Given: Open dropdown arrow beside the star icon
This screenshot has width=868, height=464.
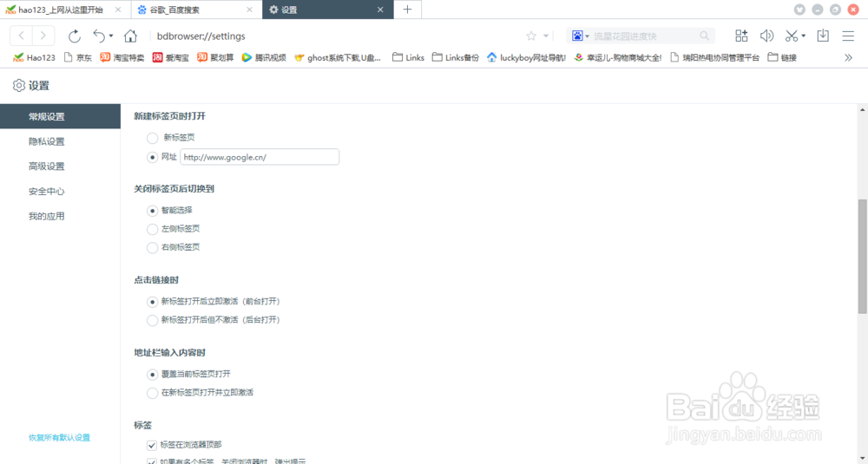Looking at the screenshot, I should tap(546, 36).
